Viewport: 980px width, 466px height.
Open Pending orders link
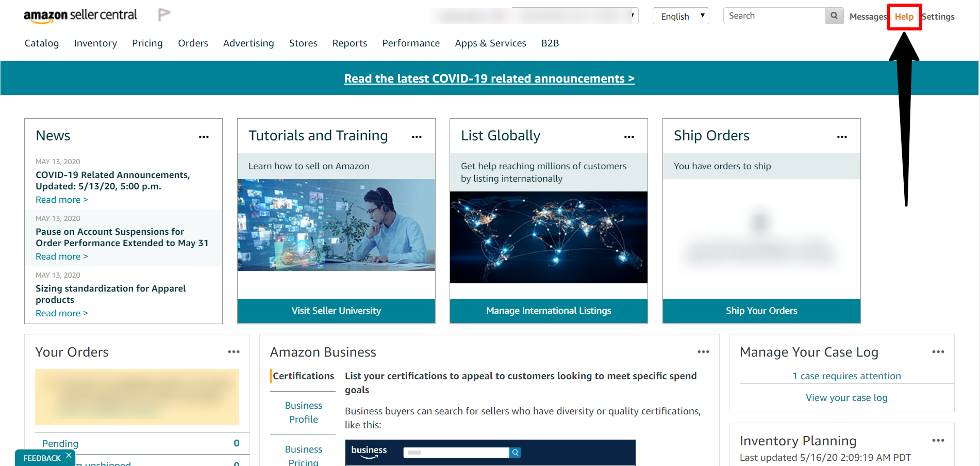tap(60, 443)
